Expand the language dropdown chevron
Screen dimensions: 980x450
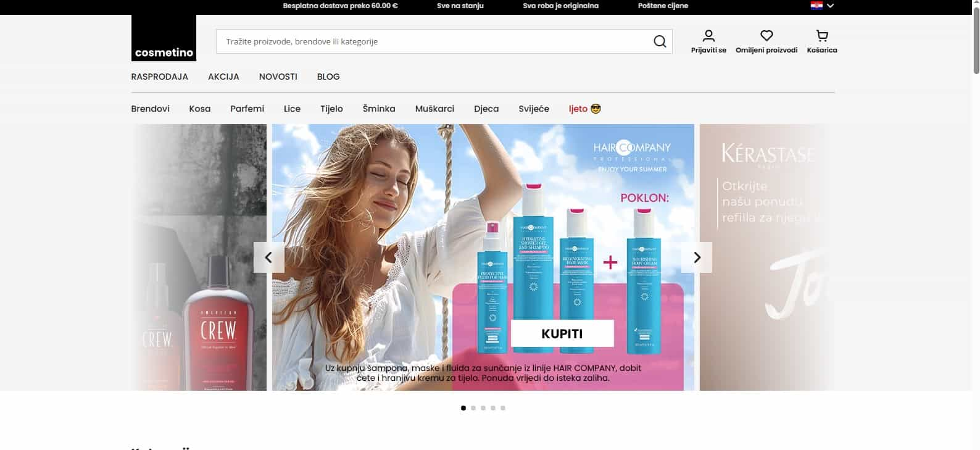tap(830, 6)
